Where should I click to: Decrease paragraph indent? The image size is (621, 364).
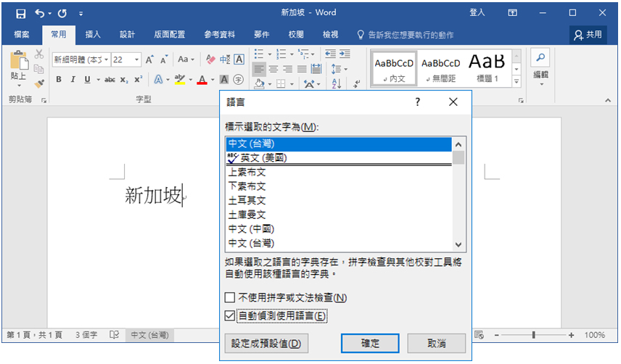(x=330, y=54)
